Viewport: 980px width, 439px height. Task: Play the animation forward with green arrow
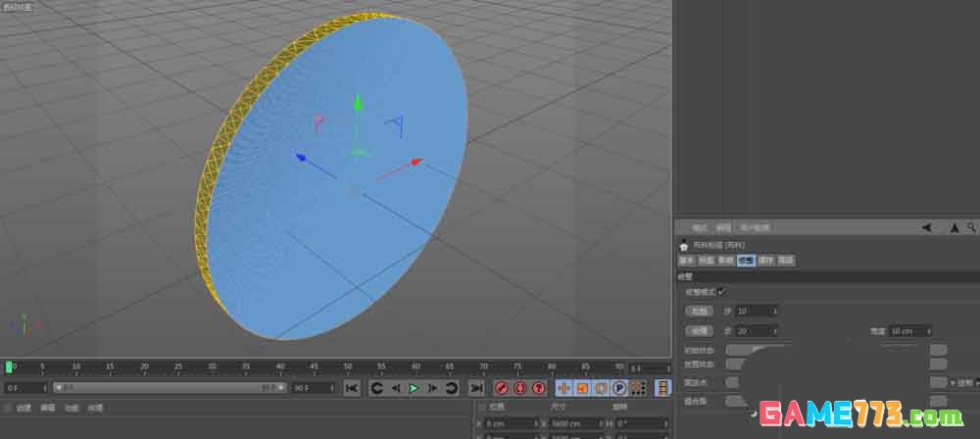(414, 388)
